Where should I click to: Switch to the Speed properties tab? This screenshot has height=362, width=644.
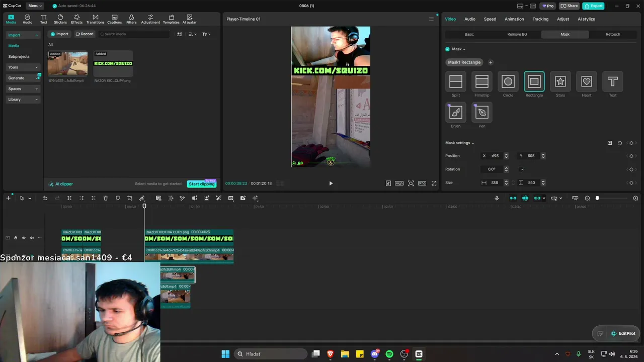[490, 19]
